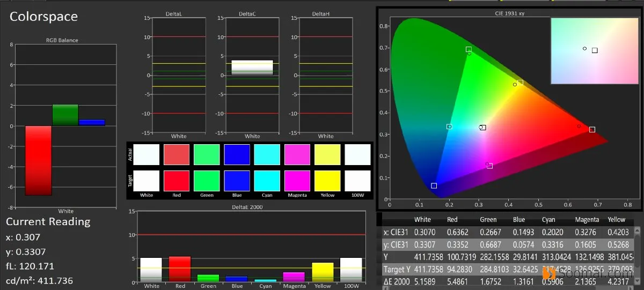Screen dimensions: 644x290
Task: Click the Magenta column header in table
Action: 587,219
